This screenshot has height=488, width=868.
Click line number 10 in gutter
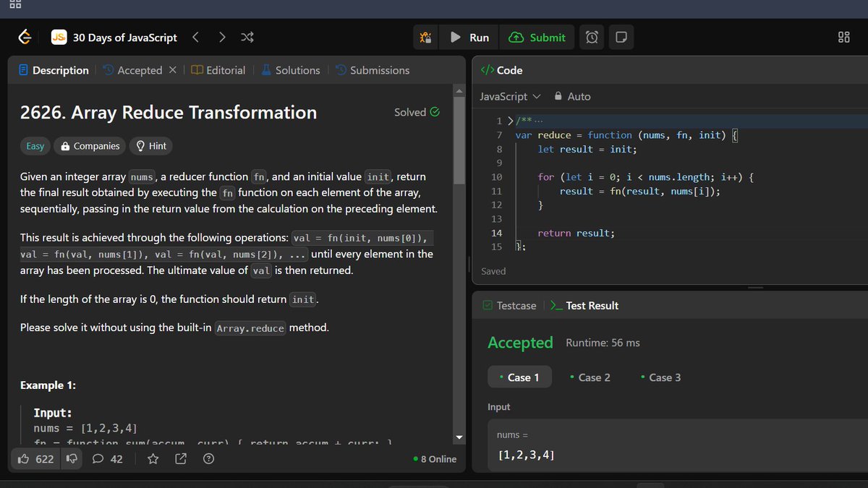[496, 177]
